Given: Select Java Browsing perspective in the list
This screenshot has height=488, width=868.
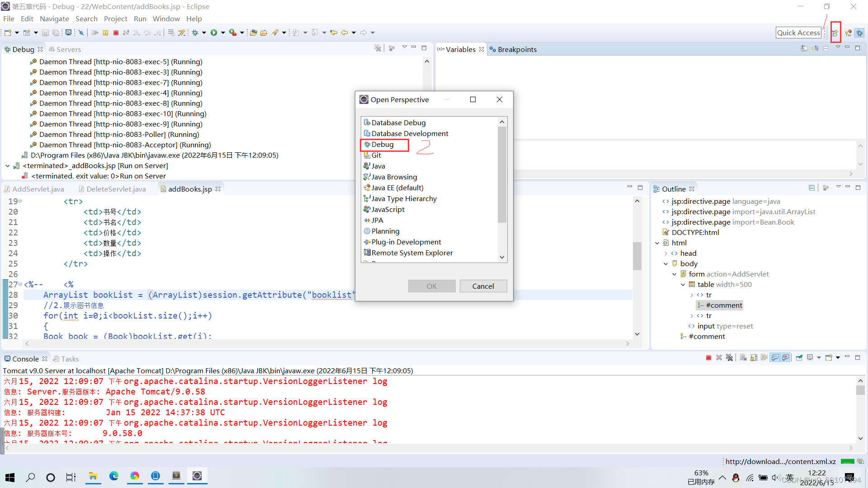Looking at the screenshot, I should (394, 177).
